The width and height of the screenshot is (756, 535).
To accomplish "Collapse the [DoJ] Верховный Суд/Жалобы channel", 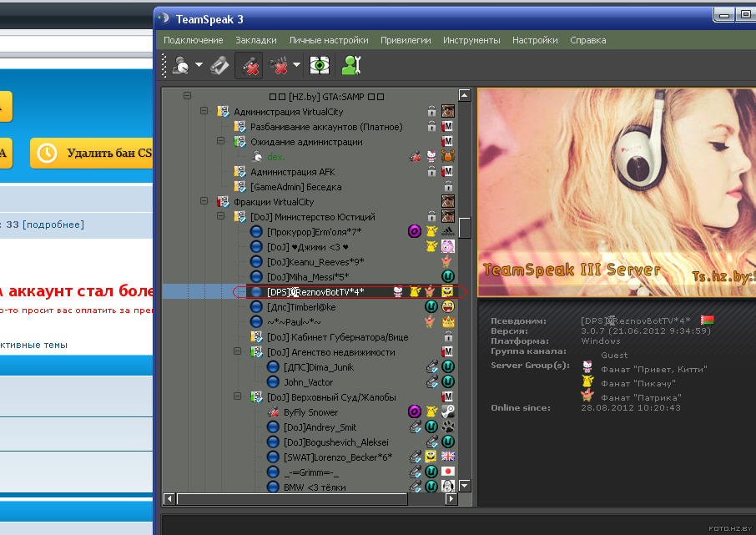I will click(x=237, y=396).
